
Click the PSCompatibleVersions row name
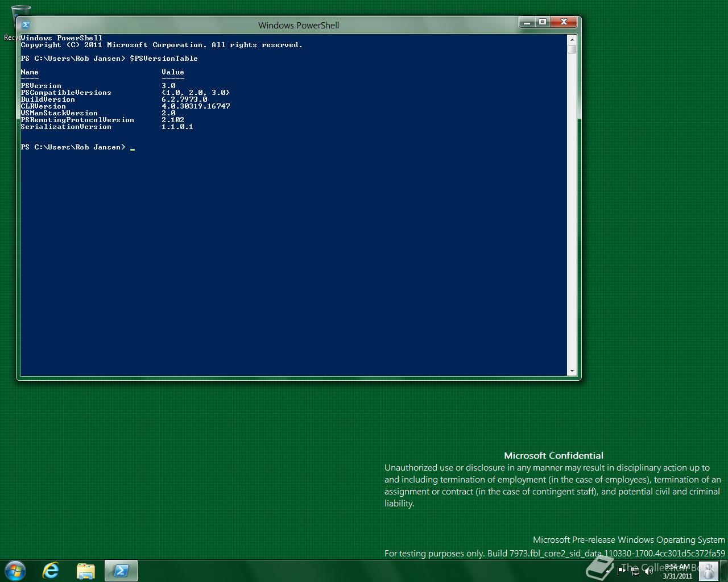(66, 93)
